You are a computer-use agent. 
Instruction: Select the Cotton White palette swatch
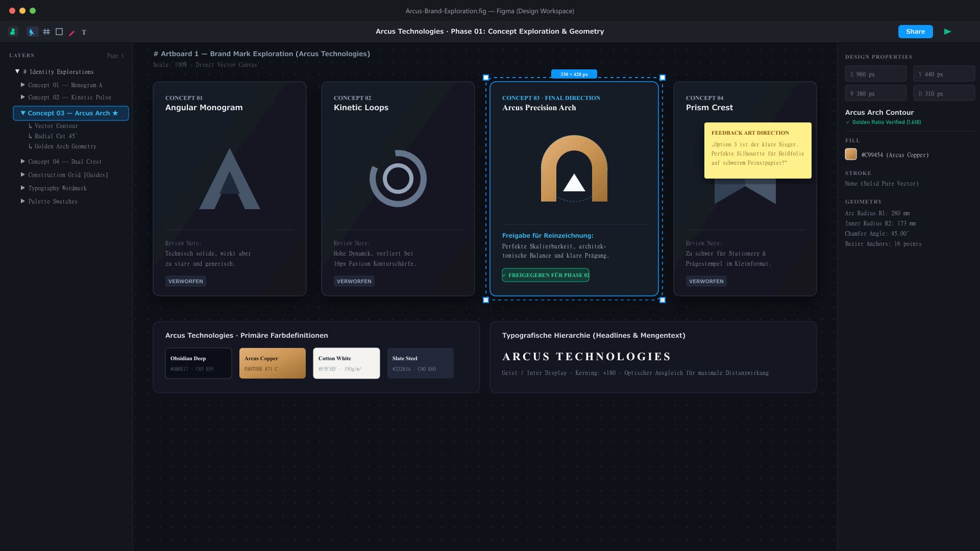(x=347, y=363)
